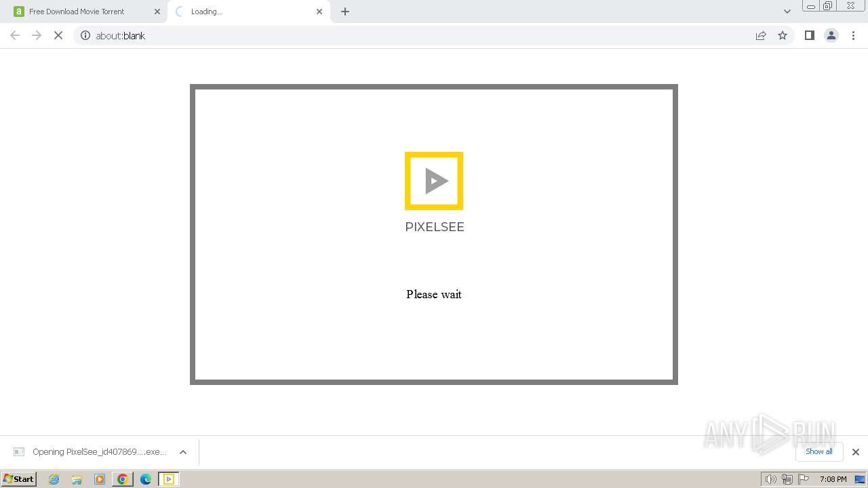Open Action Center flag icon

(804, 479)
